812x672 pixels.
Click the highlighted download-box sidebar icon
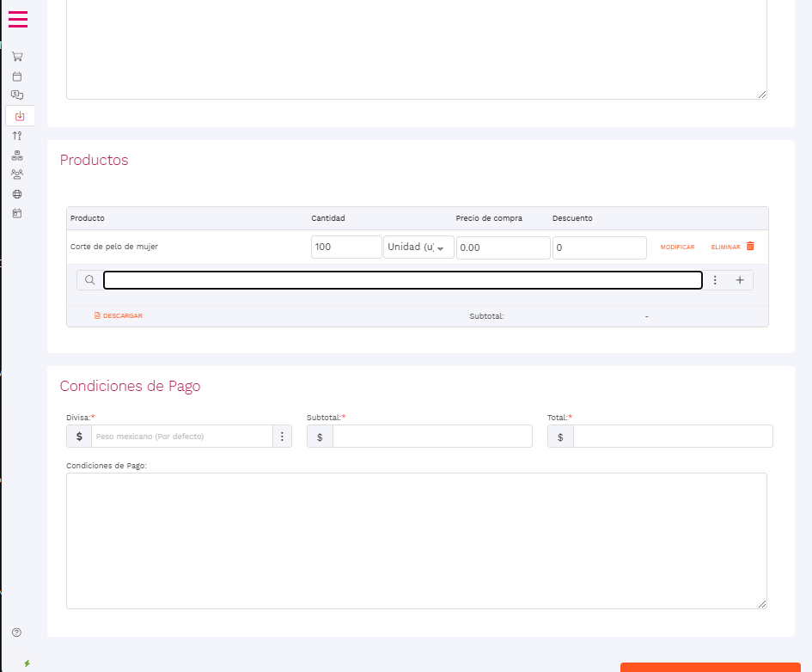tap(20, 116)
